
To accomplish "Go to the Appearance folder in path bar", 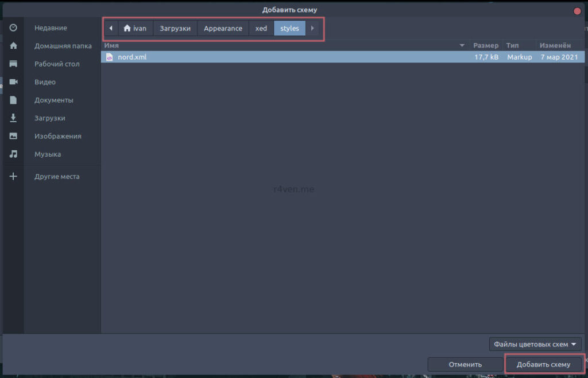I will (x=223, y=28).
